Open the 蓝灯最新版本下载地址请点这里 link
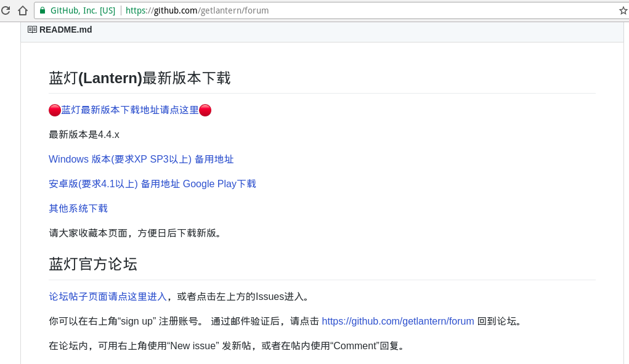Viewport: 629px width, 364px height. tap(130, 110)
